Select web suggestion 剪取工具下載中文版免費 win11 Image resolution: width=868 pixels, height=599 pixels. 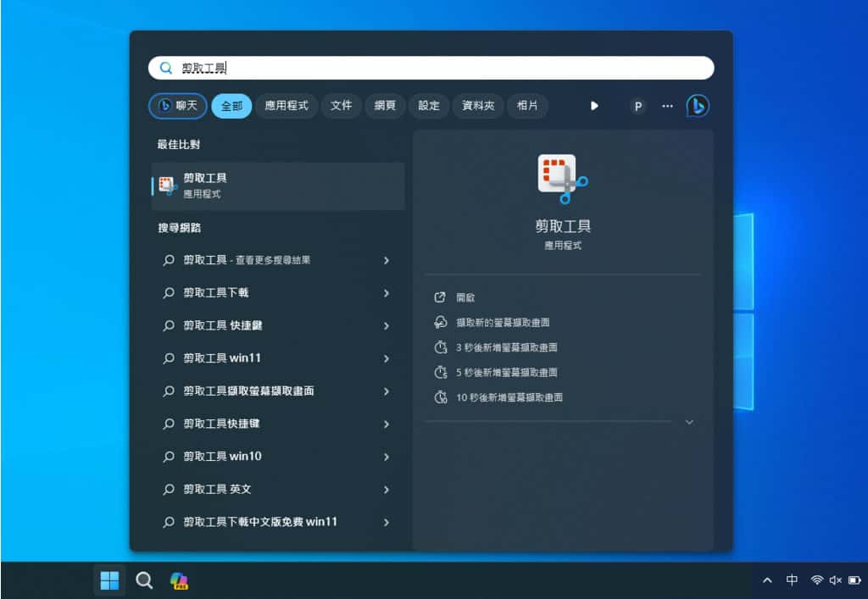coord(278,522)
